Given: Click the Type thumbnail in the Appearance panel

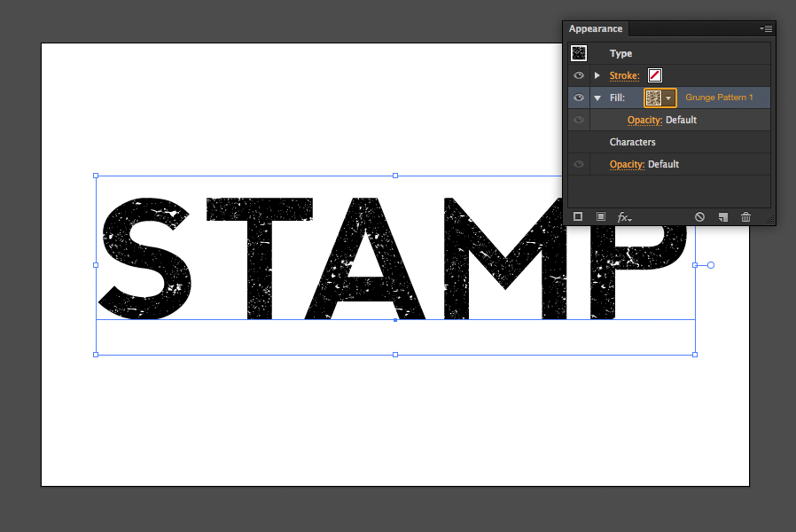Looking at the screenshot, I should click(x=578, y=52).
